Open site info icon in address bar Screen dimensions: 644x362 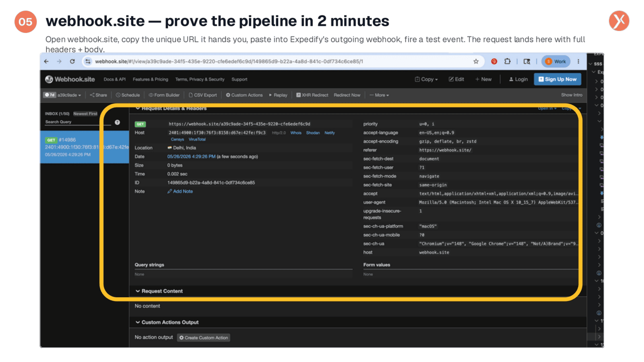(x=88, y=62)
